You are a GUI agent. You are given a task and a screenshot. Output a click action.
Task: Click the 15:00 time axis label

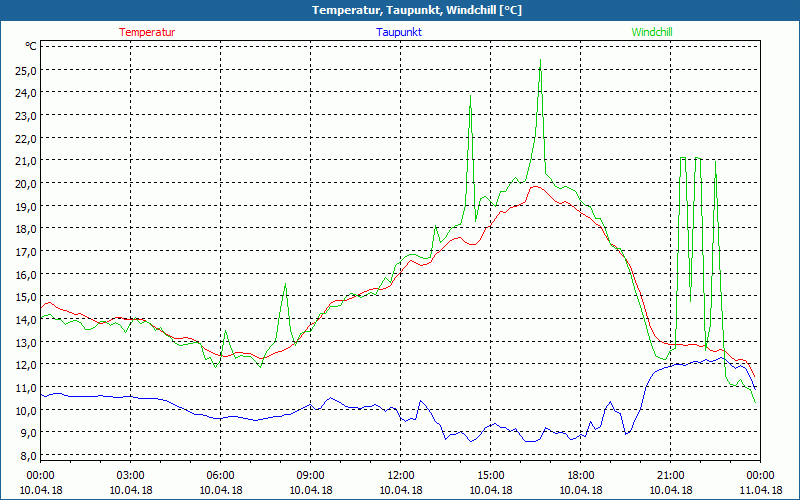tap(490, 475)
